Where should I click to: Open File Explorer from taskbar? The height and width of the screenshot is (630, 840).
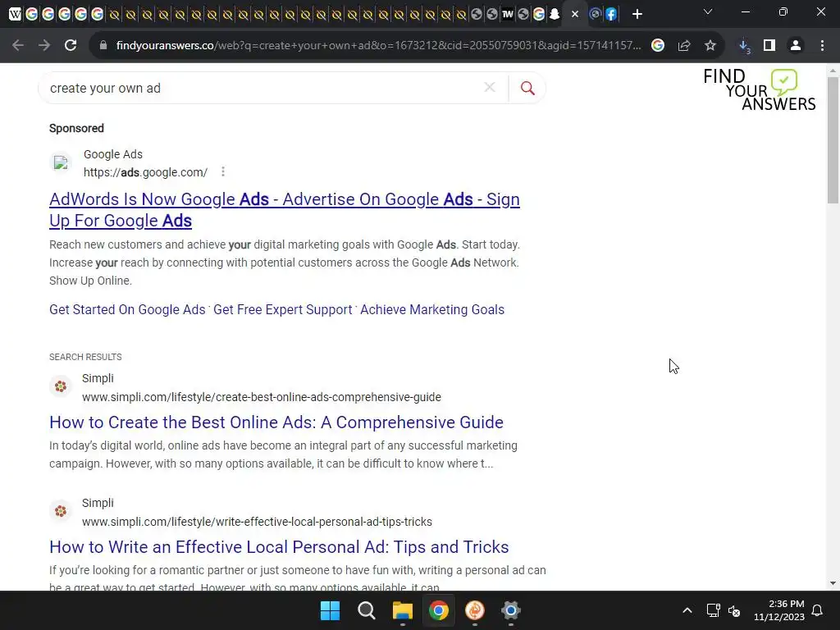tap(402, 610)
